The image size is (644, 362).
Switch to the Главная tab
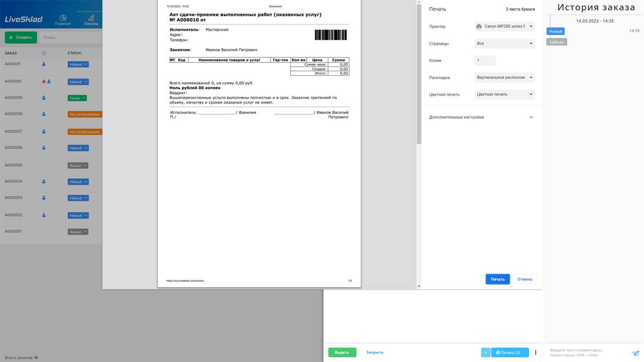(63, 20)
